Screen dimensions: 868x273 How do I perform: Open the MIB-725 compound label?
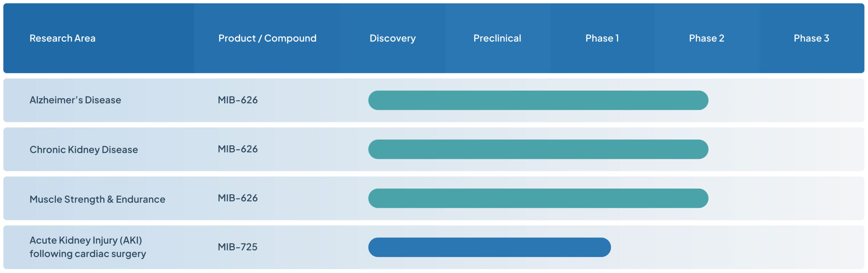pos(238,247)
